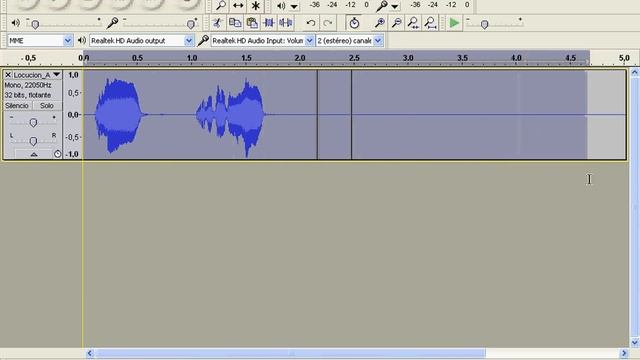640x360 pixels.
Task: Fit entire project in window
Action: pyautogui.click(x=430, y=23)
